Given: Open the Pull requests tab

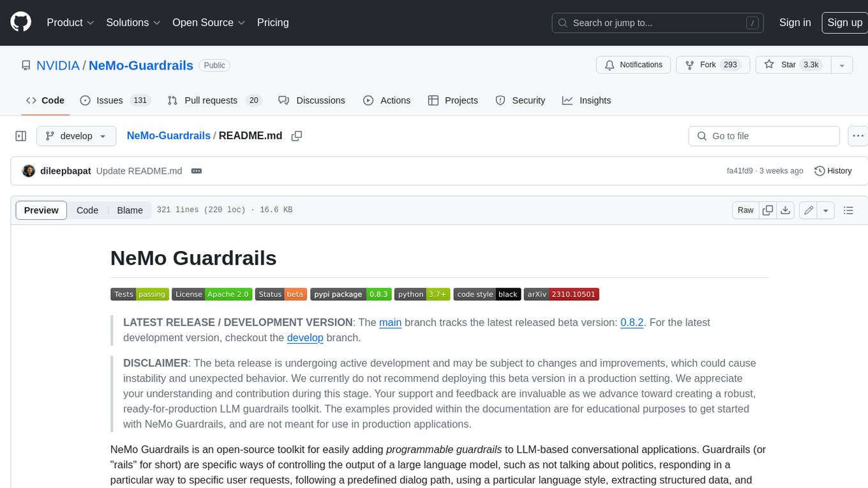Looking at the screenshot, I should point(214,100).
